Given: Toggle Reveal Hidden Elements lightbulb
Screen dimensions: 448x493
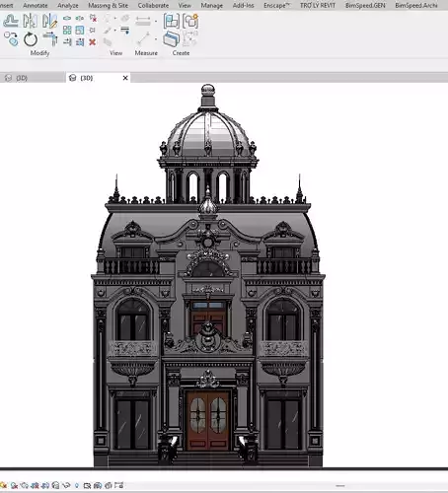Looking at the screenshot, I should click(77, 485).
